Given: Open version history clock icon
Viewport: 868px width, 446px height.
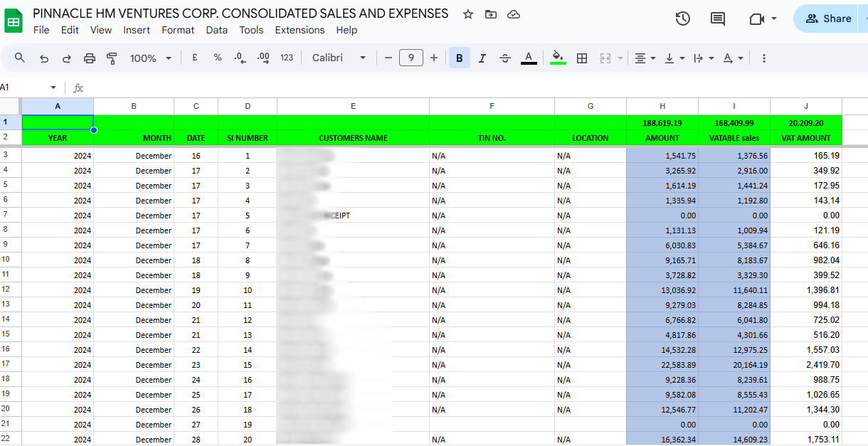Looking at the screenshot, I should pyautogui.click(x=682, y=19).
